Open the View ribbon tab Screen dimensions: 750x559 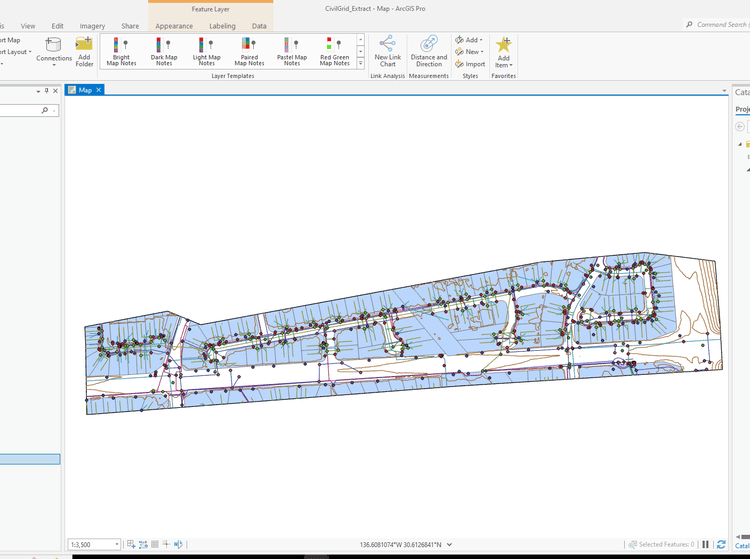point(28,26)
